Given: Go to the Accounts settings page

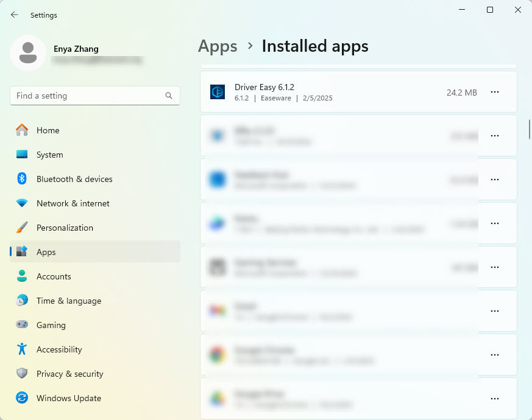Looking at the screenshot, I should [54, 276].
